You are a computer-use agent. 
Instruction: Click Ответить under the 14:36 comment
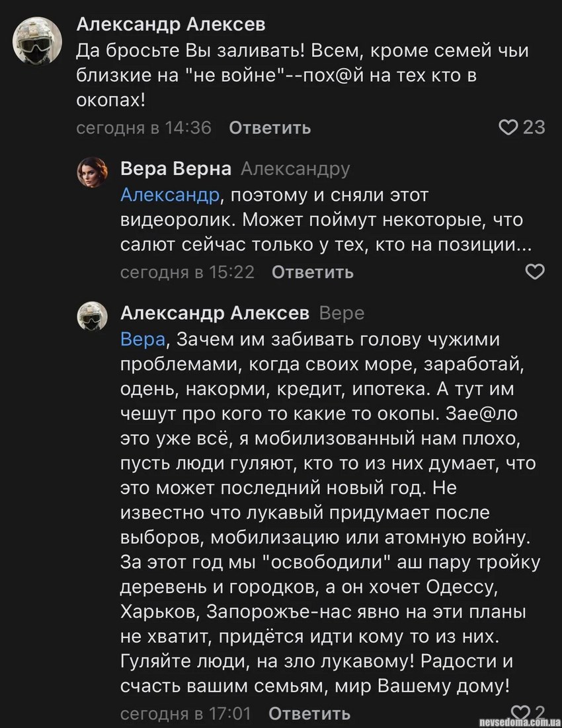tap(270, 127)
